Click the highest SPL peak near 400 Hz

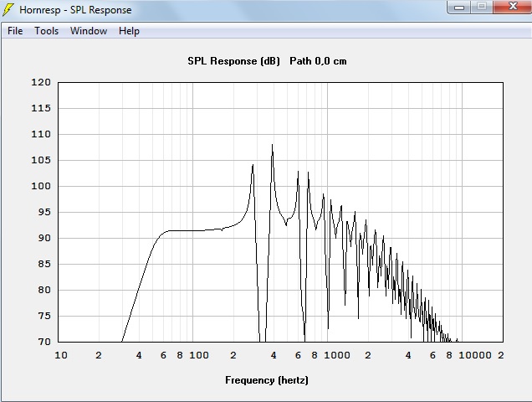coord(272,145)
